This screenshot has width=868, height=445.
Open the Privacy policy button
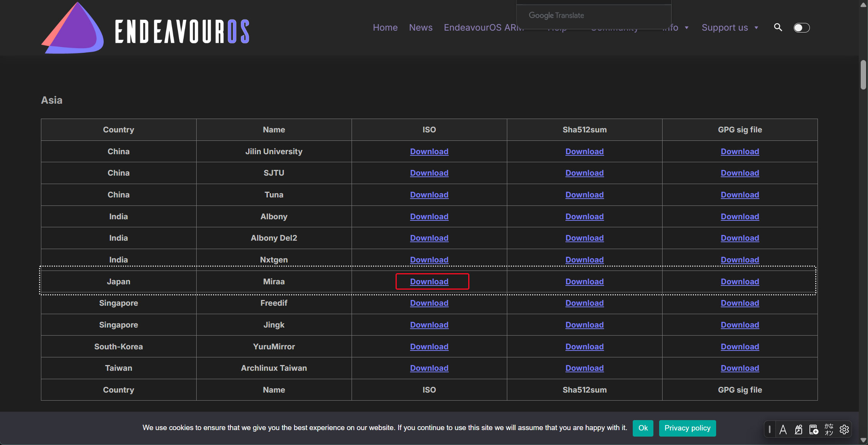pos(687,428)
